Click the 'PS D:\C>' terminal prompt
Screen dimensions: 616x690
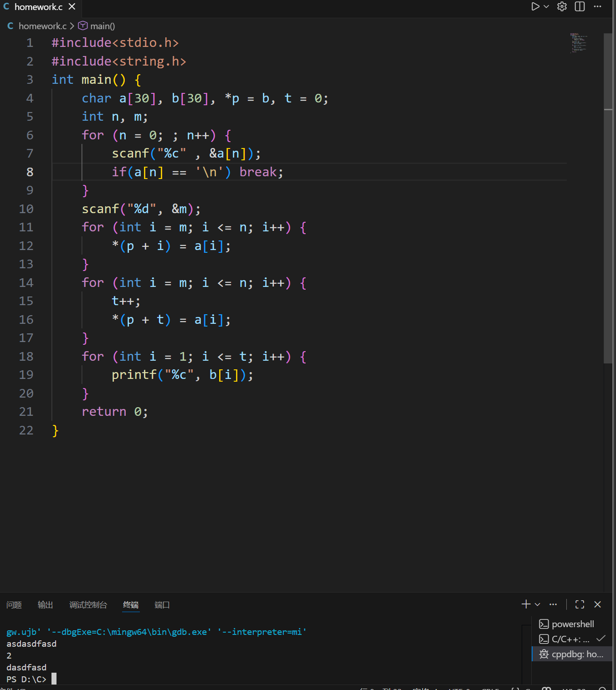pos(26,679)
